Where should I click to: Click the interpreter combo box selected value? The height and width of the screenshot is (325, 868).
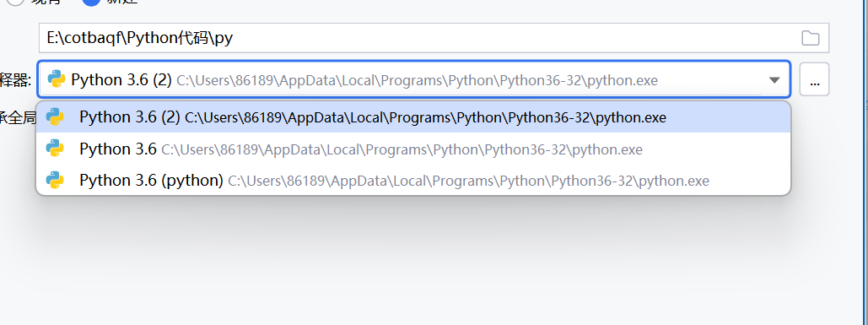414,79
